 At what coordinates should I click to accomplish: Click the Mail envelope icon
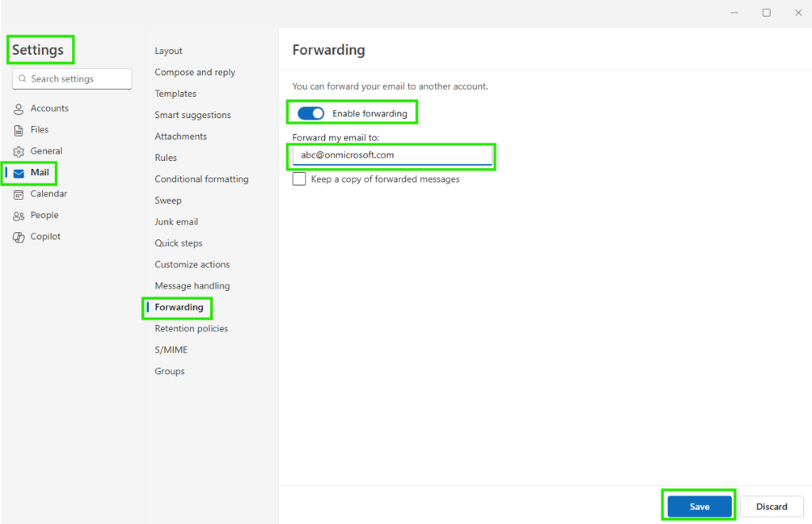click(x=19, y=173)
